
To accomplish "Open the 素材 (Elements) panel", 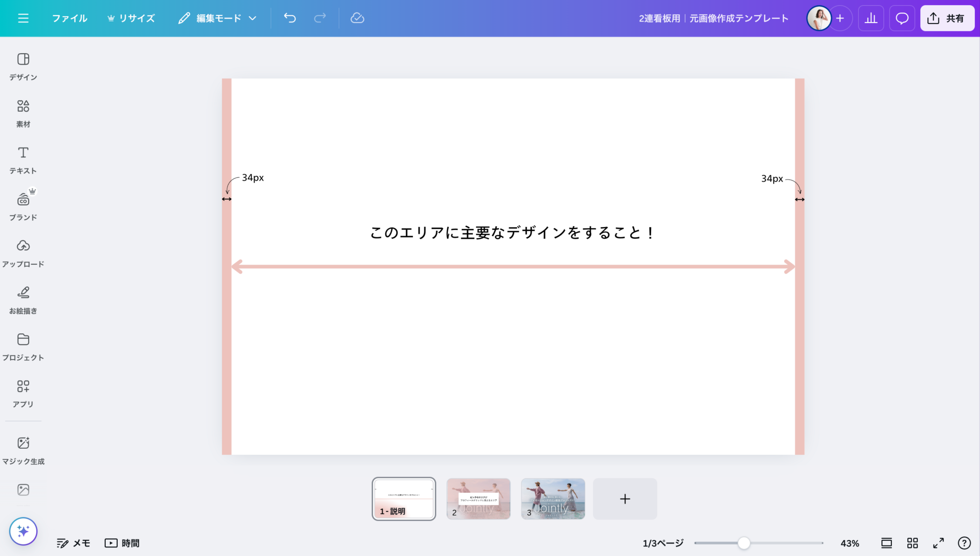I will click(x=22, y=113).
